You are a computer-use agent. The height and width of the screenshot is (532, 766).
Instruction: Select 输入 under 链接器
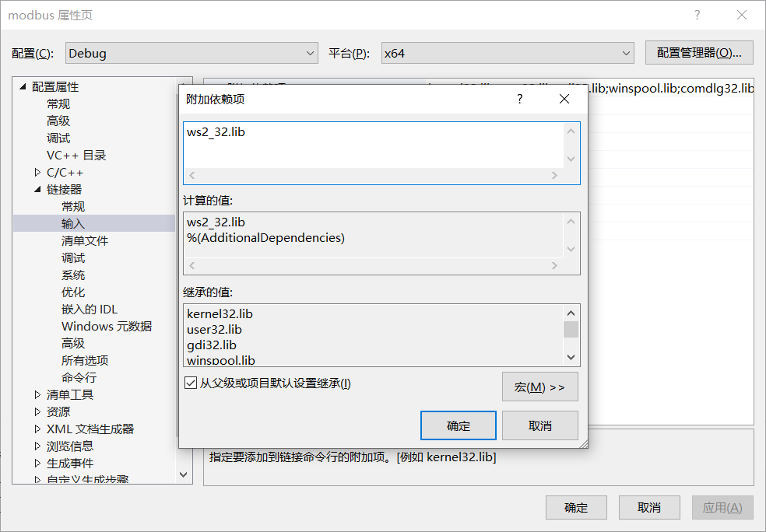coord(73,223)
